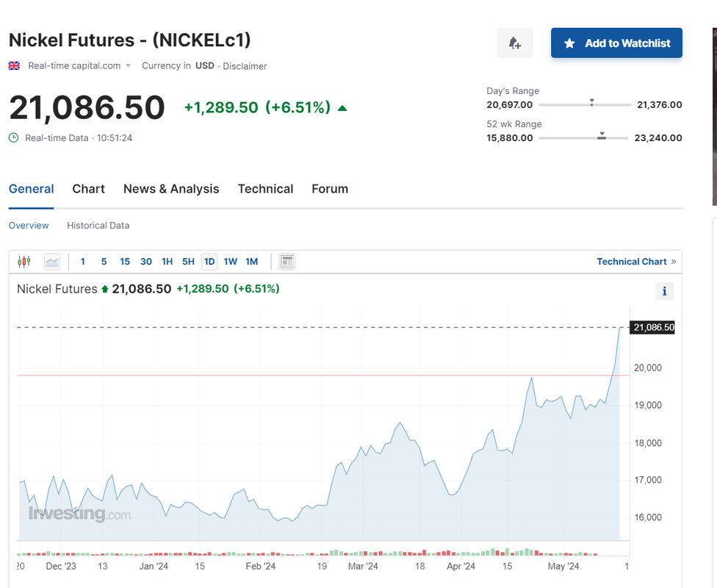Click the UK flag icon
717x588 pixels.
pos(14,65)
